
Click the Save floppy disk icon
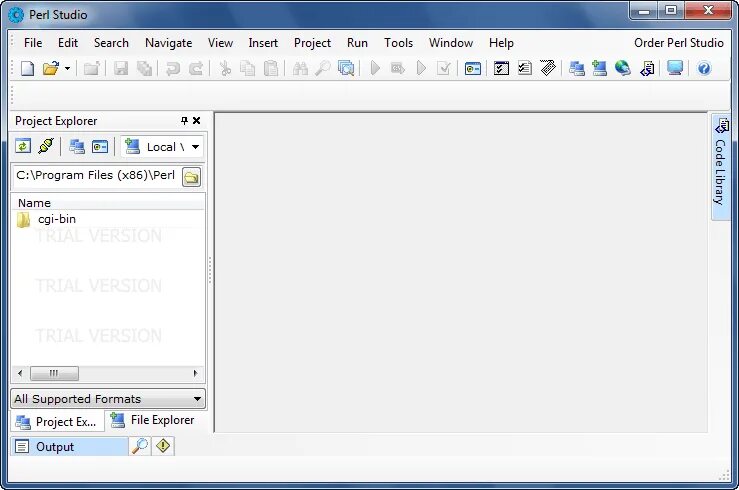[x=121, y=68]
